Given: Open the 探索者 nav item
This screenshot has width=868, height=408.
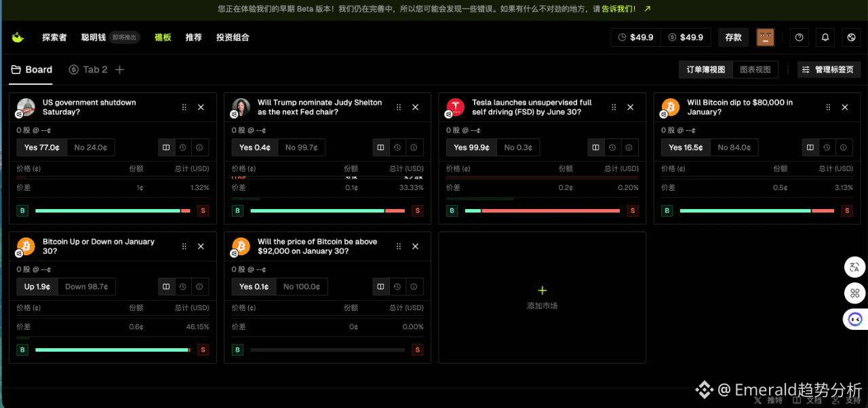Looking at the screenshot, I should point(54,37).
